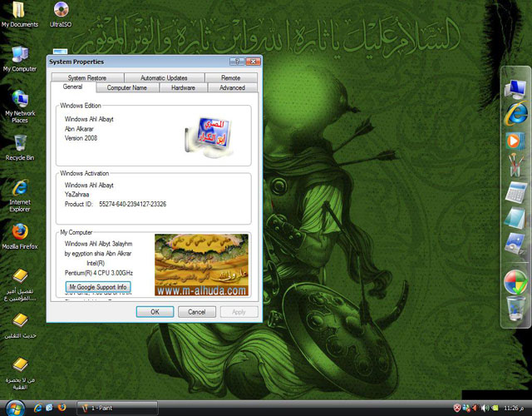Image resolution: width=532 pixels, height=416 pixels.
Task: Click the 'YaZahraa' text
Action: tap(76, 194)
